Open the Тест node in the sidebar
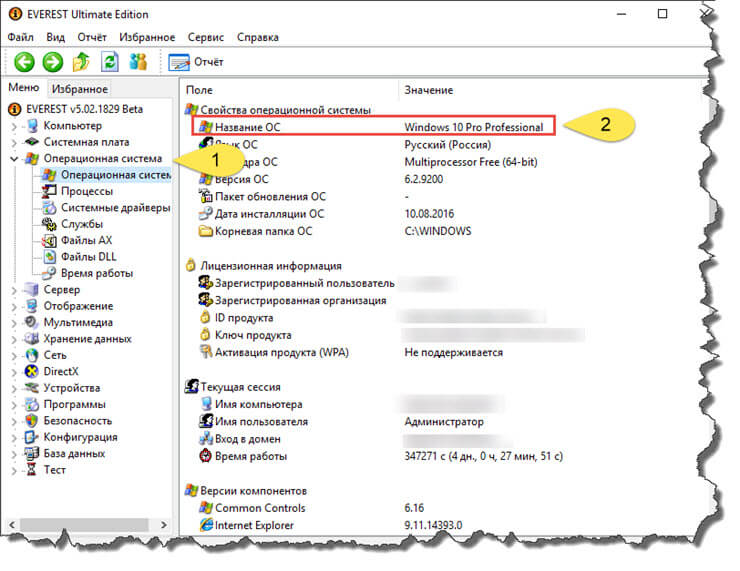 (x=54, y=469)
